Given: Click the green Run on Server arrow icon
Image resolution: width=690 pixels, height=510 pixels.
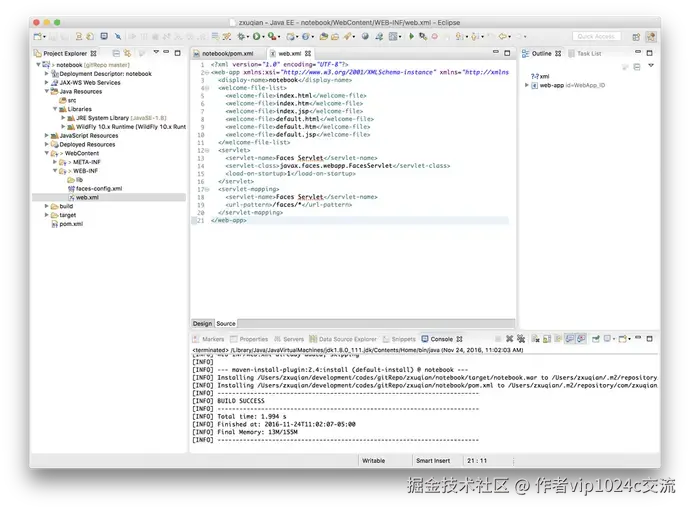Looking at the screenshot, I should coord(411,37).
